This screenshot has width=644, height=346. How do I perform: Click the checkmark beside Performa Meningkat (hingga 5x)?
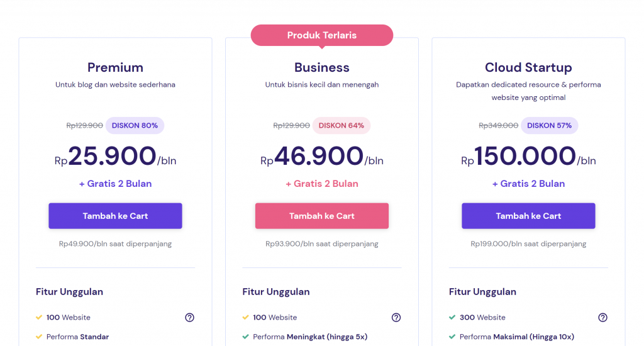[x=246, y=337]
